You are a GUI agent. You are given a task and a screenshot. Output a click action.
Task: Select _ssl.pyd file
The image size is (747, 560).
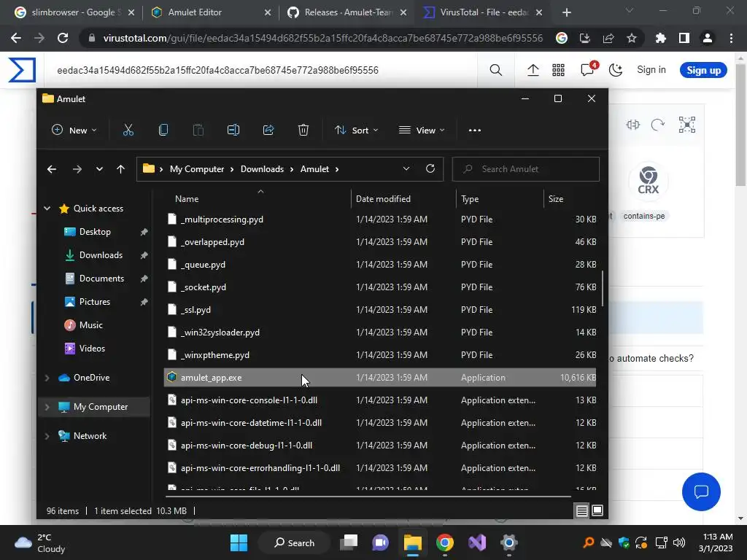pos(379,309)
